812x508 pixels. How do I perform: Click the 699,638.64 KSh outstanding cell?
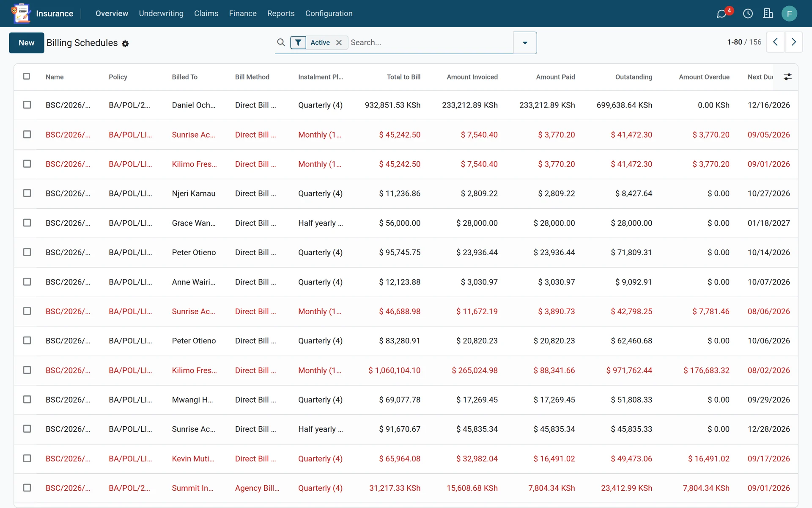click(x=624, y=105)
